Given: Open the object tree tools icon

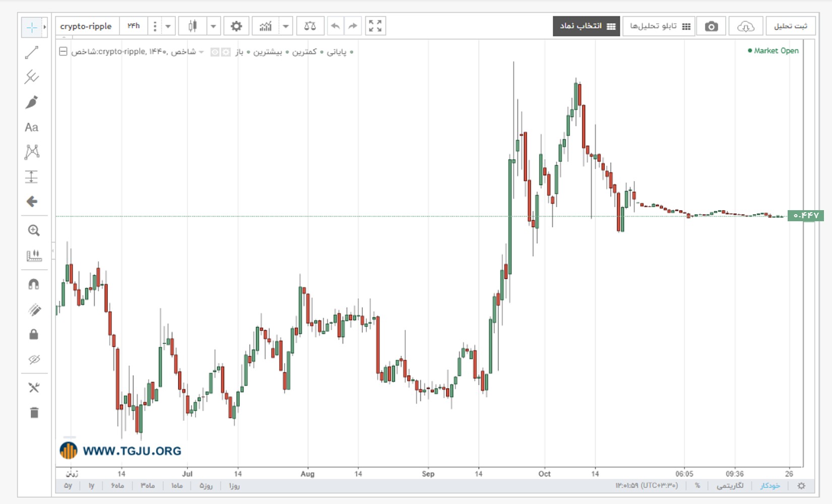Looking at the screenshot, I should (x=34, y=388).
